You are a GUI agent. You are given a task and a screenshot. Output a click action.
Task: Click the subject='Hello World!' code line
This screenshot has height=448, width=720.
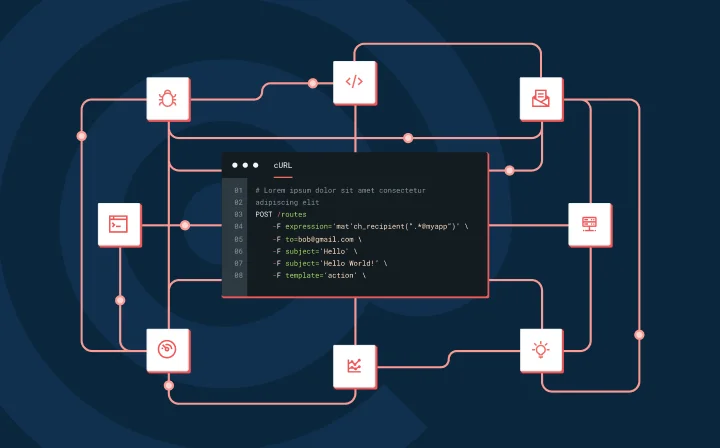coord(330,263)
